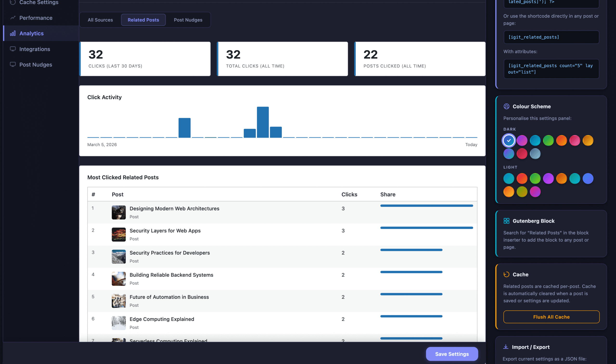
Task: Click the thumbnail for Designing Modern Web Architectures
Action: 118,212
